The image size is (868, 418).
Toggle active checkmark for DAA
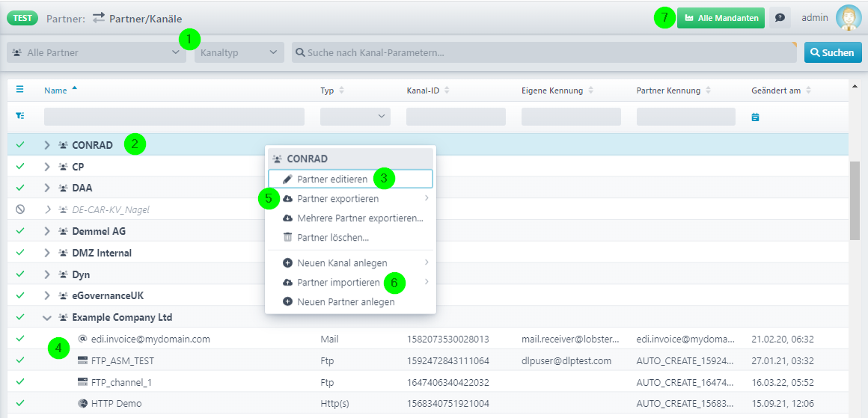pyautogui.click(x=20, y=188)
